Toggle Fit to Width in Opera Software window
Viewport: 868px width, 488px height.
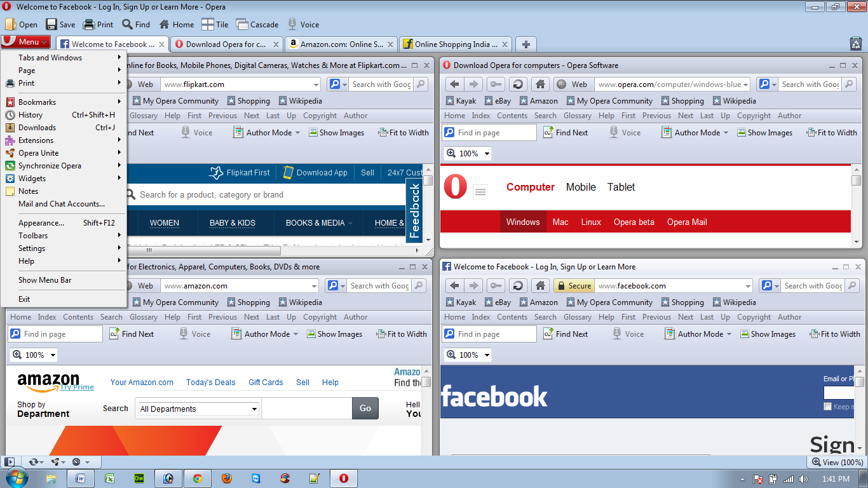click(831, 132)
